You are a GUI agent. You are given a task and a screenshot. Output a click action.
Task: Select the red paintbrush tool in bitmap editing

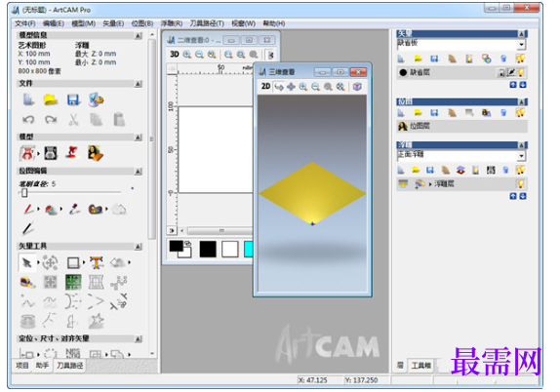pos(28,210)
